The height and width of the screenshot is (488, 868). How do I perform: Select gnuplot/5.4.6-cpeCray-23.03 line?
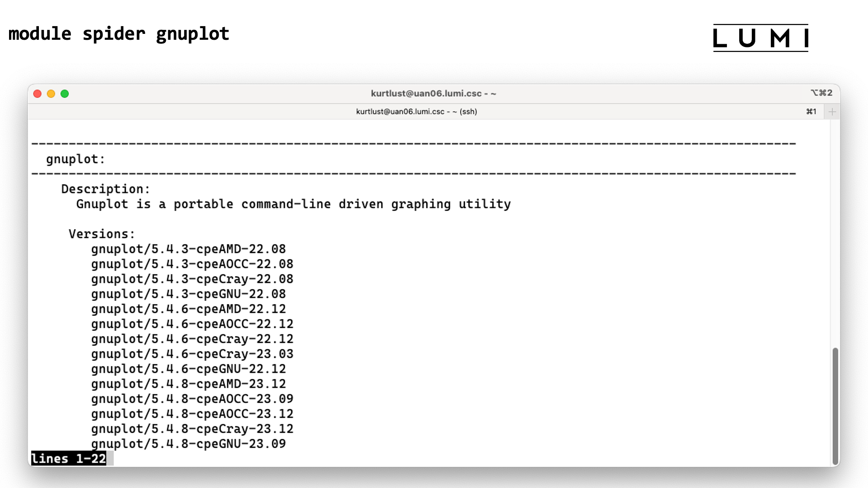pyautogui.click(x=192, y=354)
